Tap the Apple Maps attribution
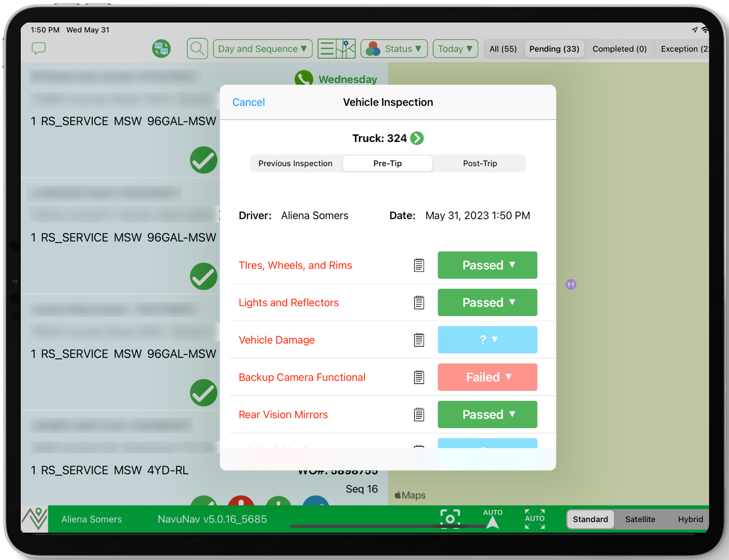The image size is (729, 560). pyautogui.click(x=410, y=495)
